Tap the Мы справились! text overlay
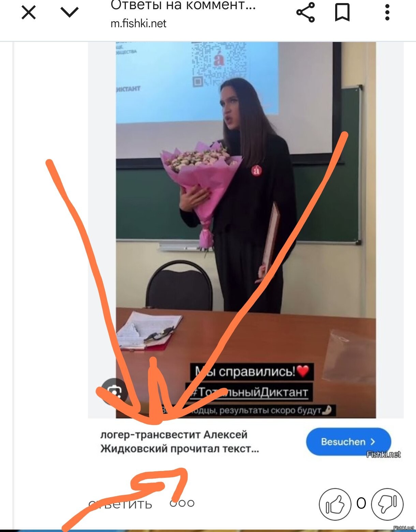The image size is (416, 532). (x=252, y=371)
